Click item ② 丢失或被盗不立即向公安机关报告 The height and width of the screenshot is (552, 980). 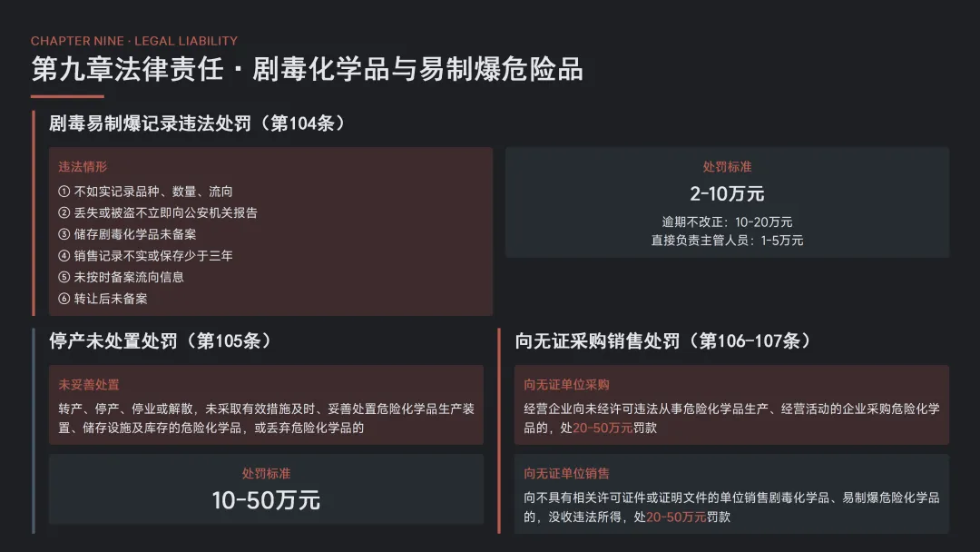click(157, 212)
